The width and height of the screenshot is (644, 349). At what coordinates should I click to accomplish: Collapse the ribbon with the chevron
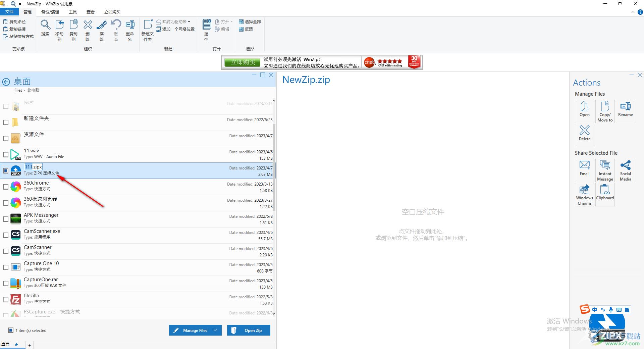(633, 12)
